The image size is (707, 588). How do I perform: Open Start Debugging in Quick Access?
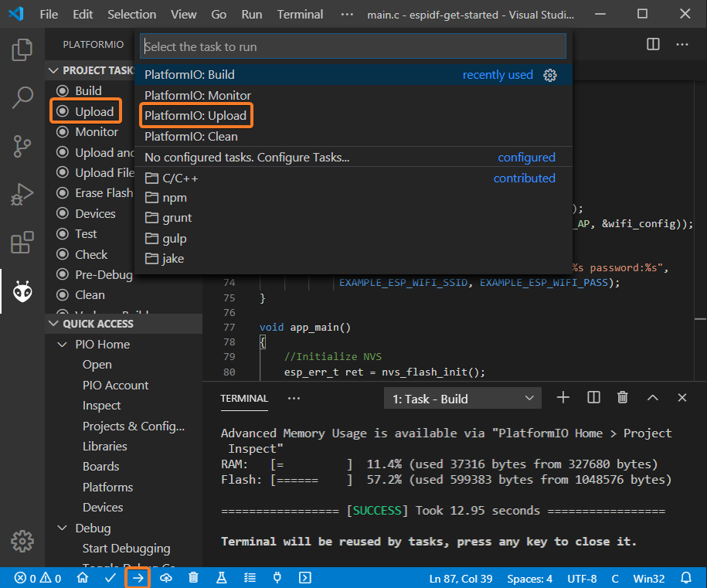click(x=126, y=549)
